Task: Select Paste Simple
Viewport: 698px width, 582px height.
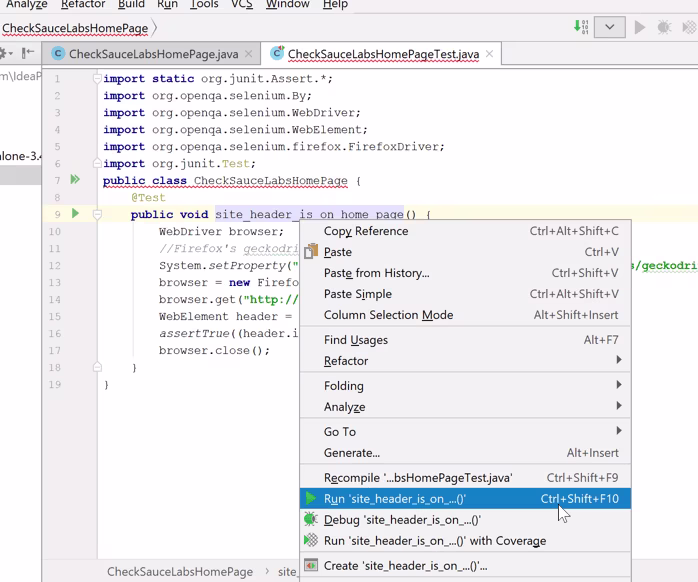Action: [465, 294]
